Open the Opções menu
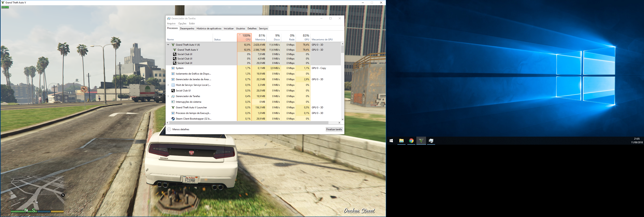This screenshot has width=644, height=217. (x=182, y=24)
